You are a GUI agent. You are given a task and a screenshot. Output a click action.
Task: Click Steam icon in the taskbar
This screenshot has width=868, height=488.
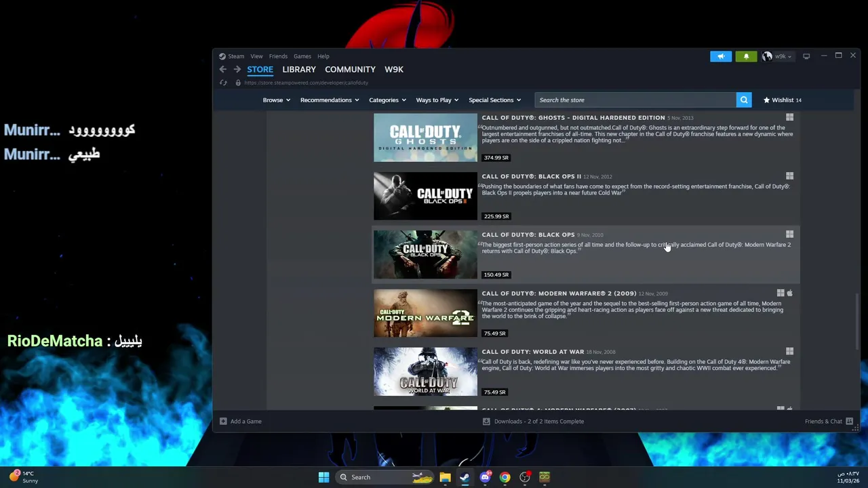(x=465, y=477)
